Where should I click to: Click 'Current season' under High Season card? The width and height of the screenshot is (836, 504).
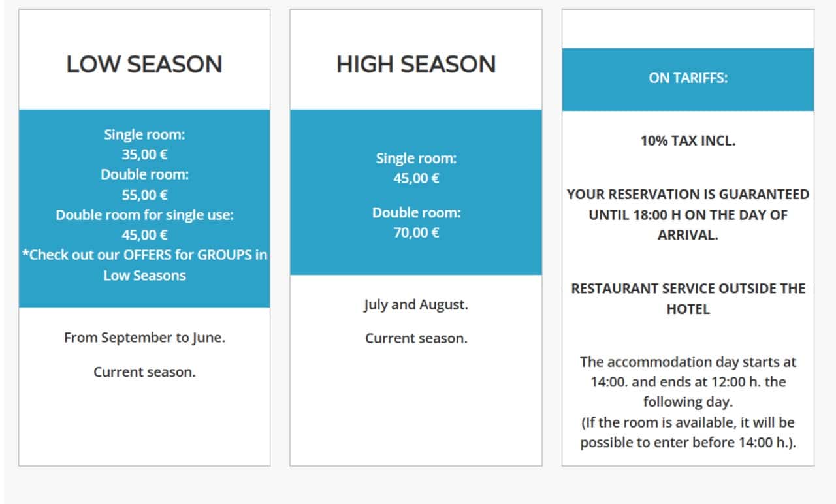click(x=416, y=338)
